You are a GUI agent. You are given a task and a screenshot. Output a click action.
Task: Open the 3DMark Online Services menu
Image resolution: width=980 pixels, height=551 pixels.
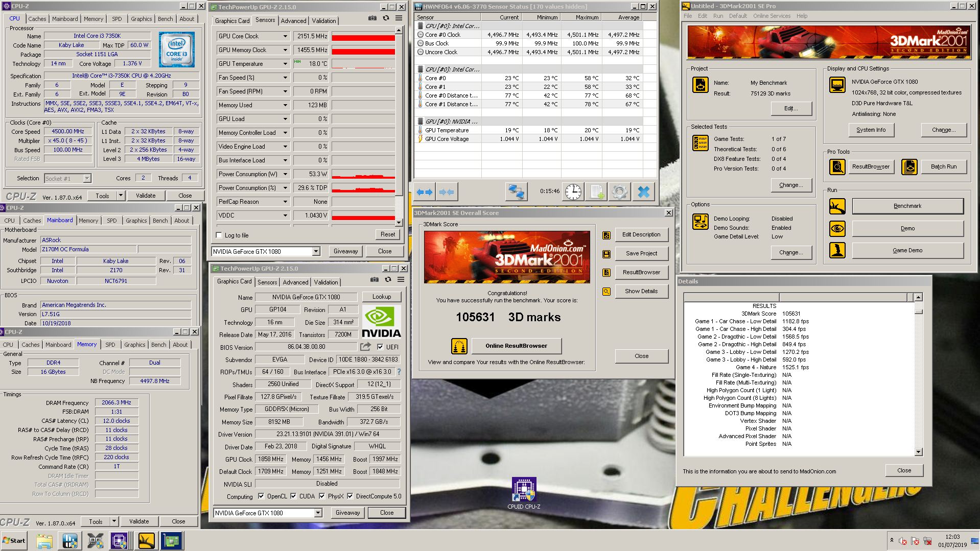(772, 16)
